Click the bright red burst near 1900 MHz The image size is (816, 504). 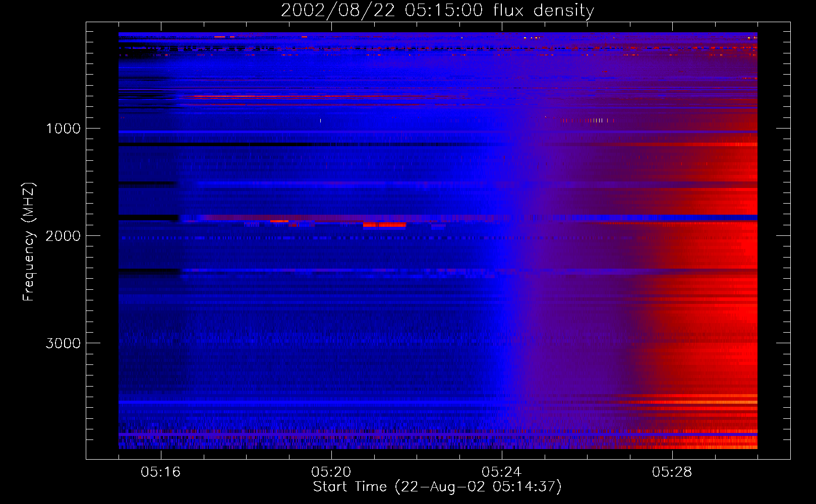(x=384, y=225)
